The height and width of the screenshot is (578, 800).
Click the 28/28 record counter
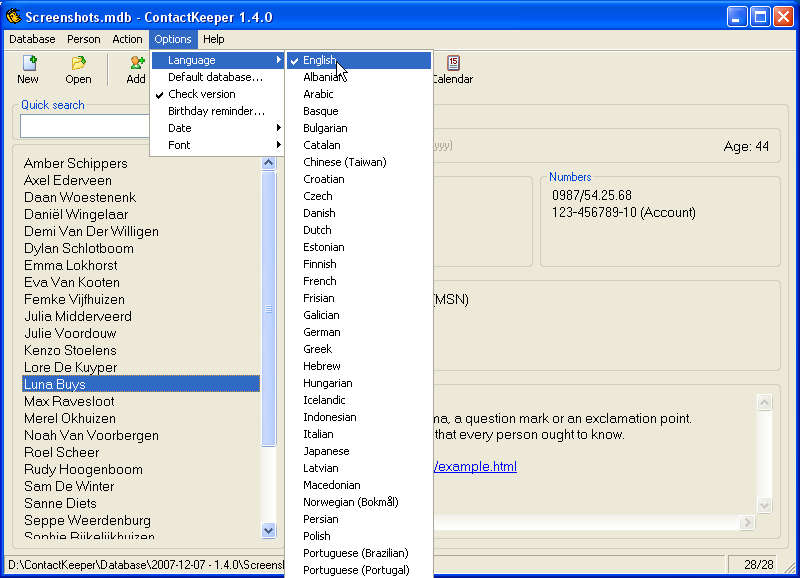click(x=759, y=565)
